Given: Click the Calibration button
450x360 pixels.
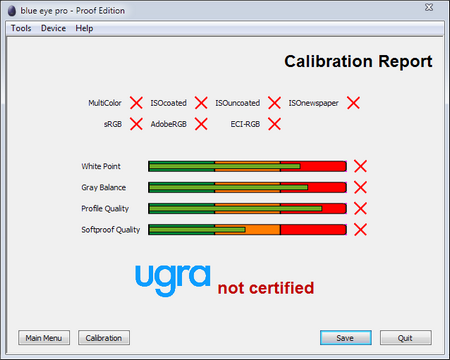Looking at the screenshot, I should pyautogui.click(x=104, y=338).
